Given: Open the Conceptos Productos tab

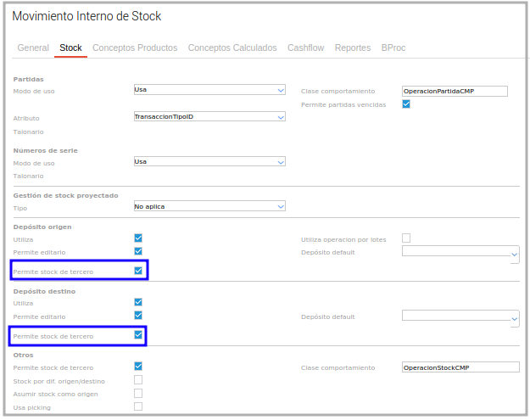Looking at the screenshot, I should [x=135, y=48].
